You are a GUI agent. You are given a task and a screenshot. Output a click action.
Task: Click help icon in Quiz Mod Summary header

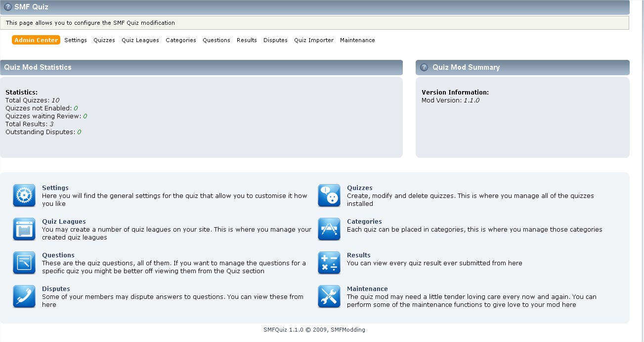click(x=424, y=67)
